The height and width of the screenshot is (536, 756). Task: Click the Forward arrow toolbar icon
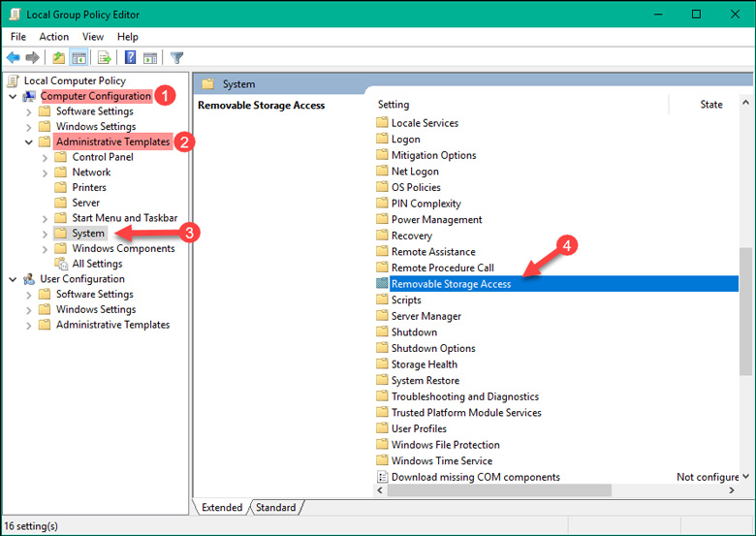click(x=33, y=58)
